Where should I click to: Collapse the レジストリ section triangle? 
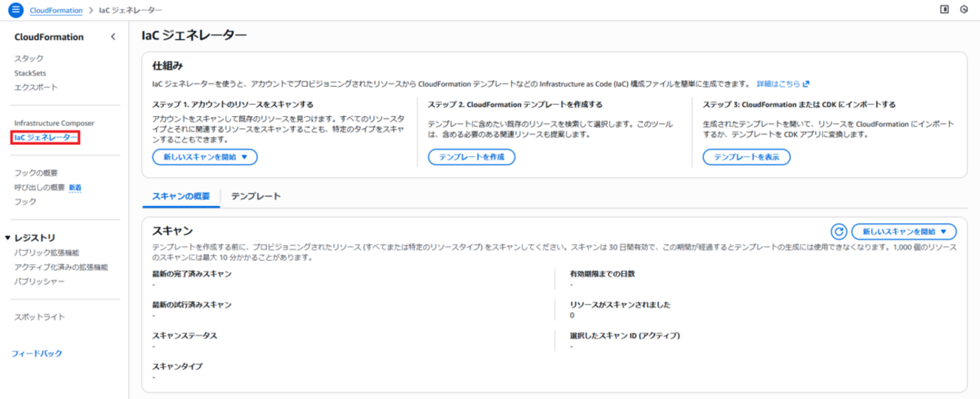7,238
